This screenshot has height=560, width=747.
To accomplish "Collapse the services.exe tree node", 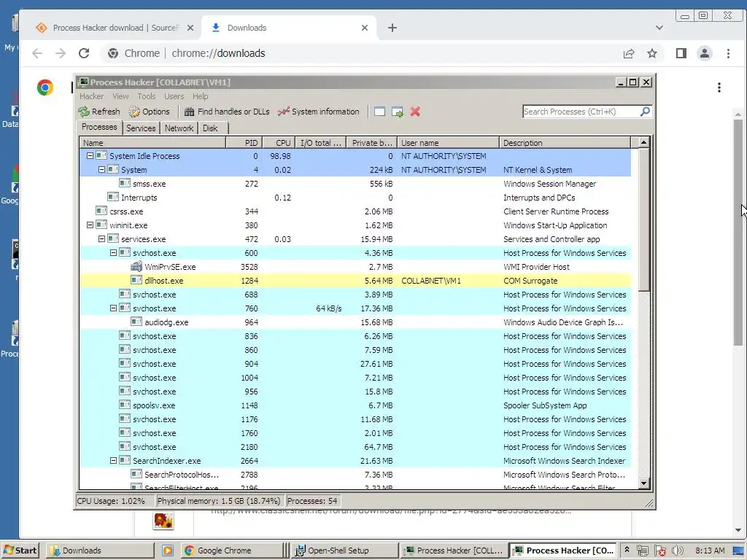I will click(x=101, y=238).
